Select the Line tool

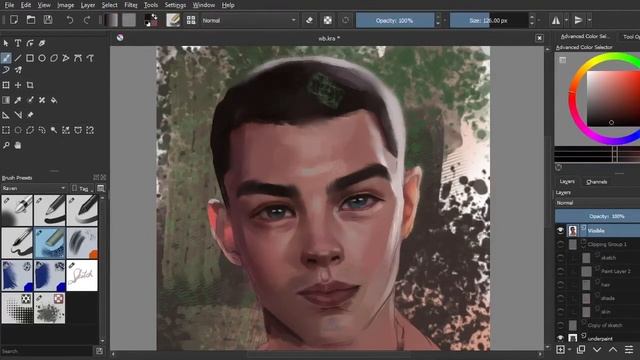pyautogui.click(x=18, y=58)
